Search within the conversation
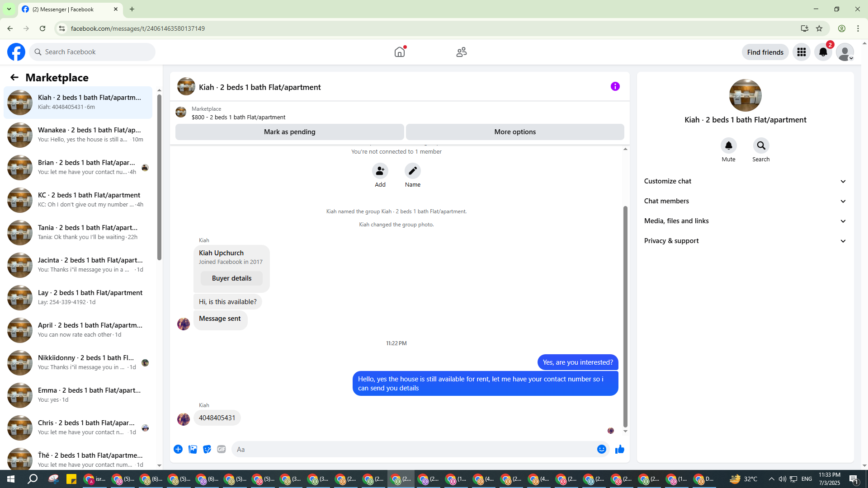Viewport: 868px width, 488px height. click(x=761, y=146)
